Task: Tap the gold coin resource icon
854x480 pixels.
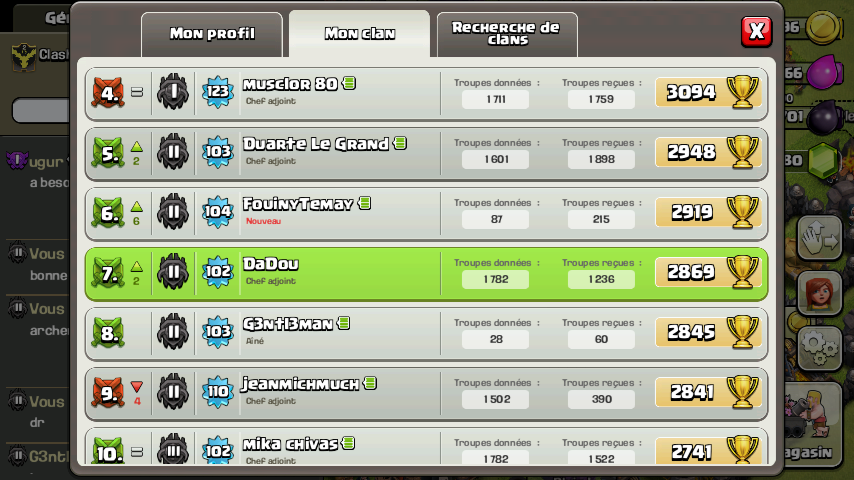Action: [824, 27]
